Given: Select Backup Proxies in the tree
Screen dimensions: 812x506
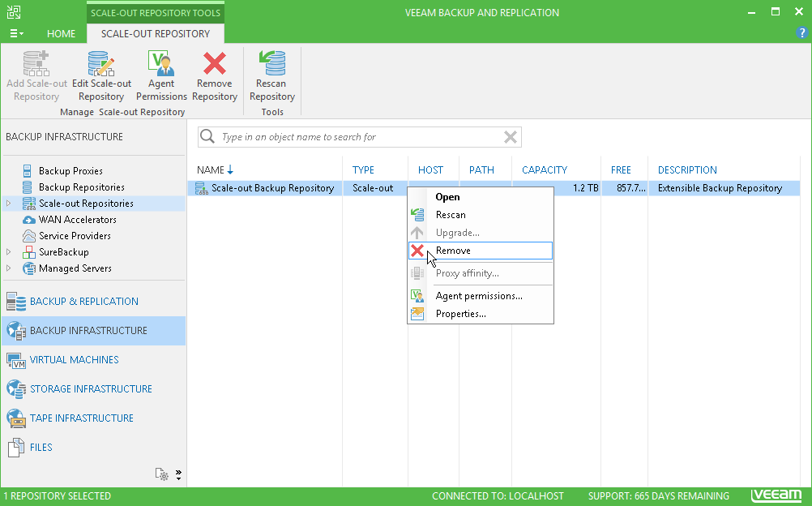Looking at the screenshot, I should coord(71,170).
